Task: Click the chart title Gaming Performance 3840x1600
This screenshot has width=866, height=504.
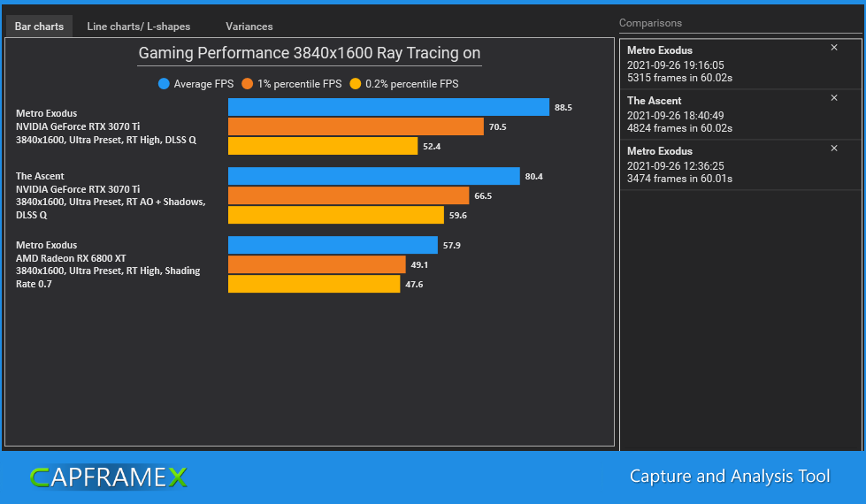Action: (x=310, y=53)
